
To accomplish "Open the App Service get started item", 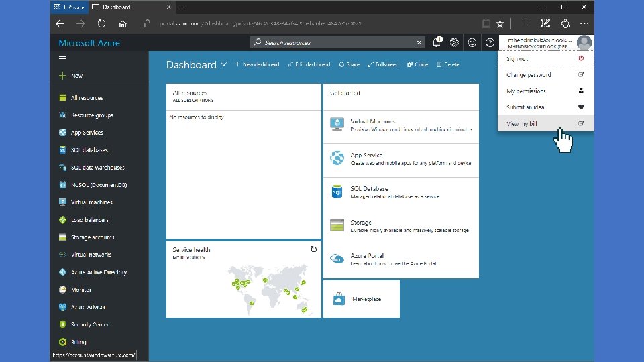I will coord(401,159).
